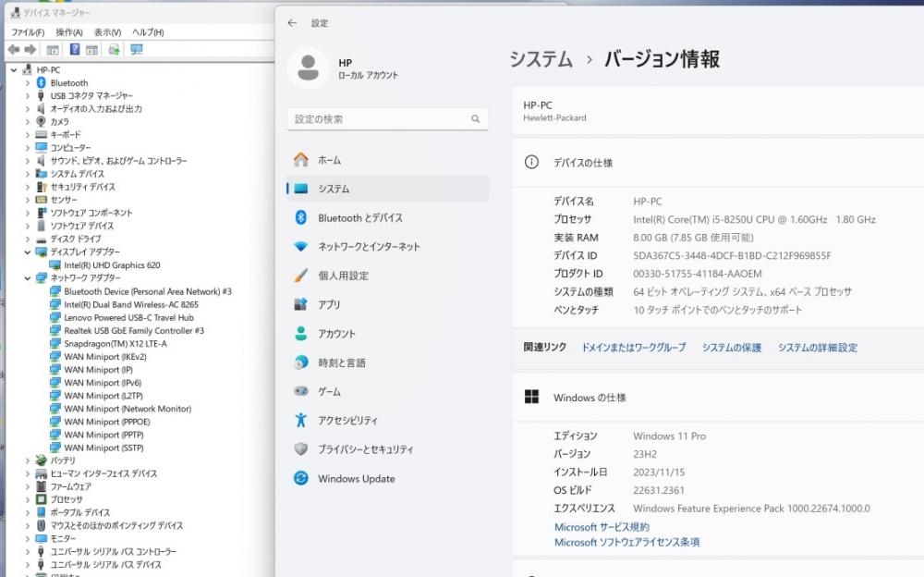The width and height of the screenshot is (924, 577).
Task: Select セキュリティ デバイス tree item
Action: pos(82,187)
